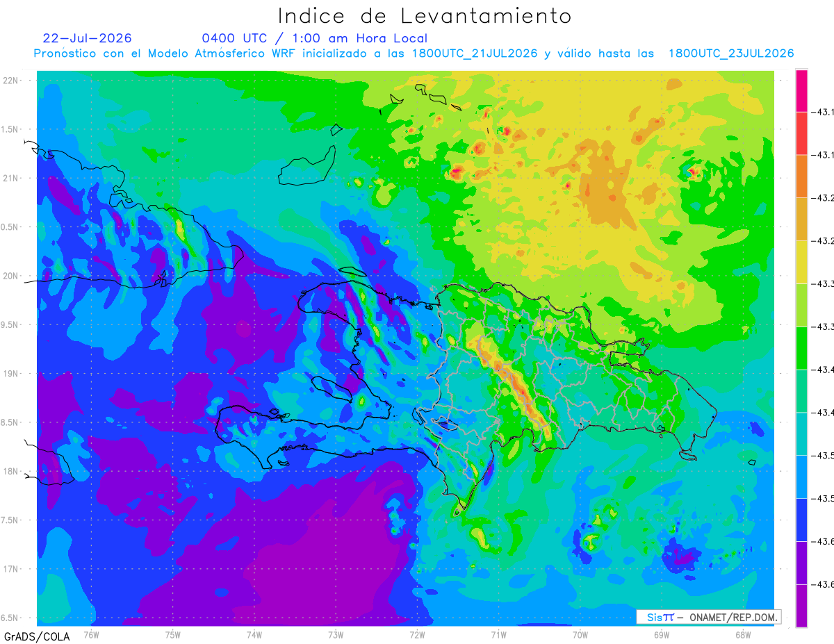Click the yellow-green legend swatch
Image resolution: width=834 pixels, height=644 pixels.
pos(801,305)
